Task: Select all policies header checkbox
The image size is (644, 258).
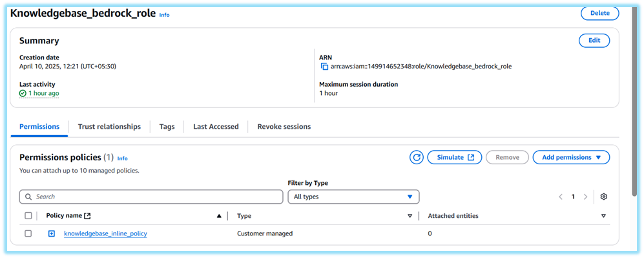Action: tap(28, 216)
